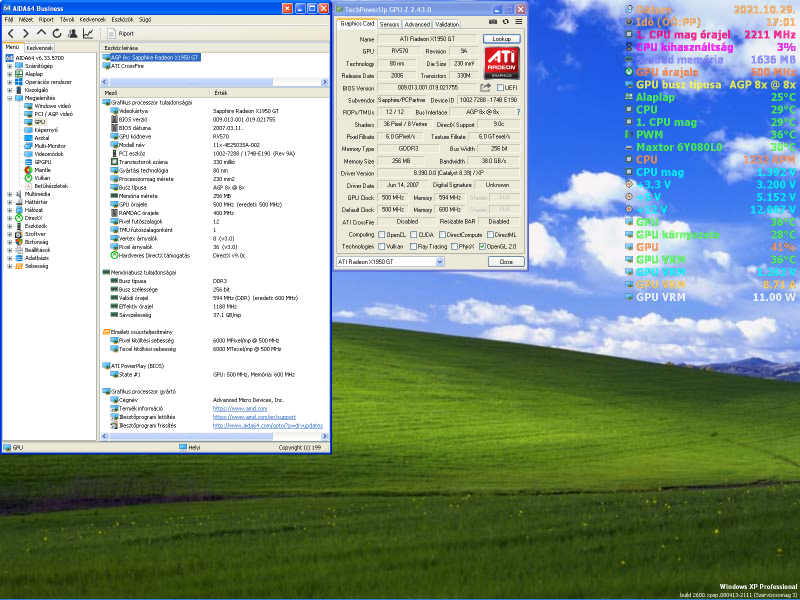Switch to GPU-Z Sensors tab
800x600 pixels.
389,24
